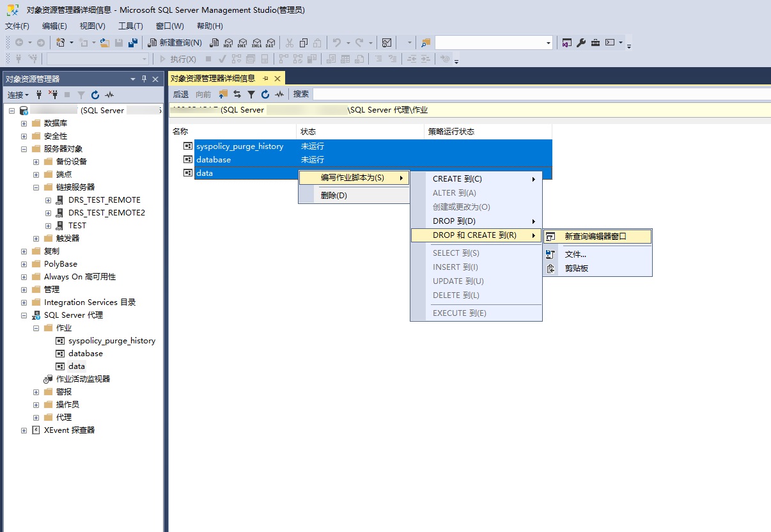
Task: Click Disconnect icon in Object Explorer
Action: click(53, 95)
